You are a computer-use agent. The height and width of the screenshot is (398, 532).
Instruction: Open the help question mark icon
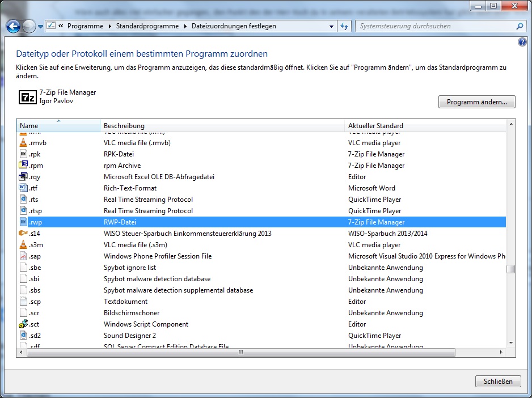522,42
